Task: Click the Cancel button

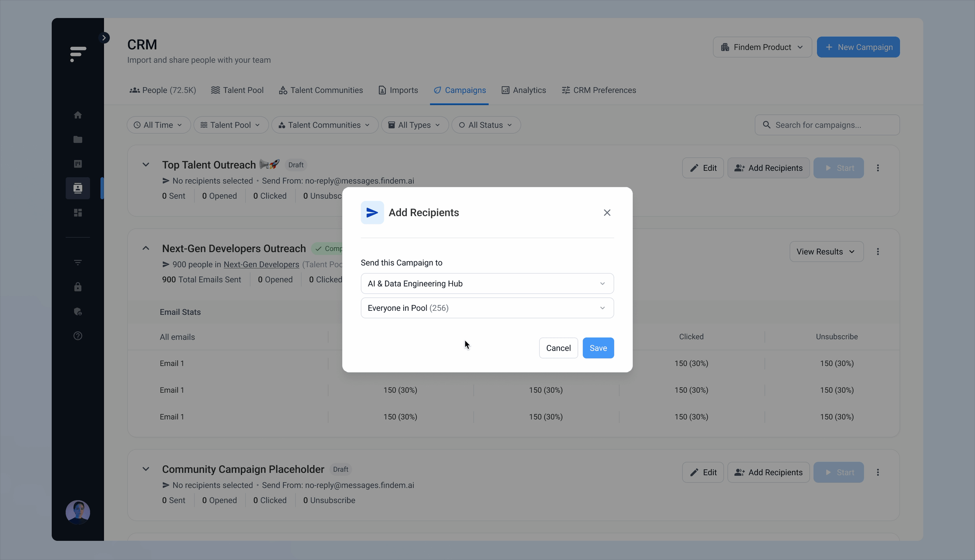Action: click(558, 348)
